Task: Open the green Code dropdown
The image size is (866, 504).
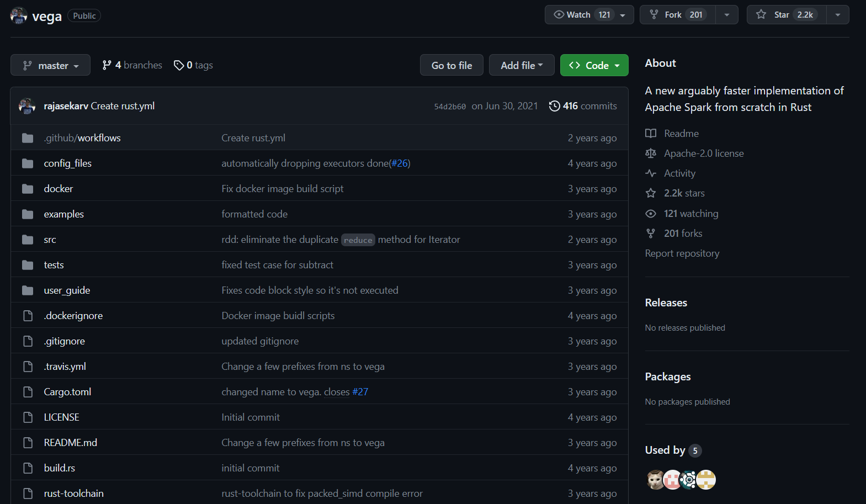Action: coord(594,65)
